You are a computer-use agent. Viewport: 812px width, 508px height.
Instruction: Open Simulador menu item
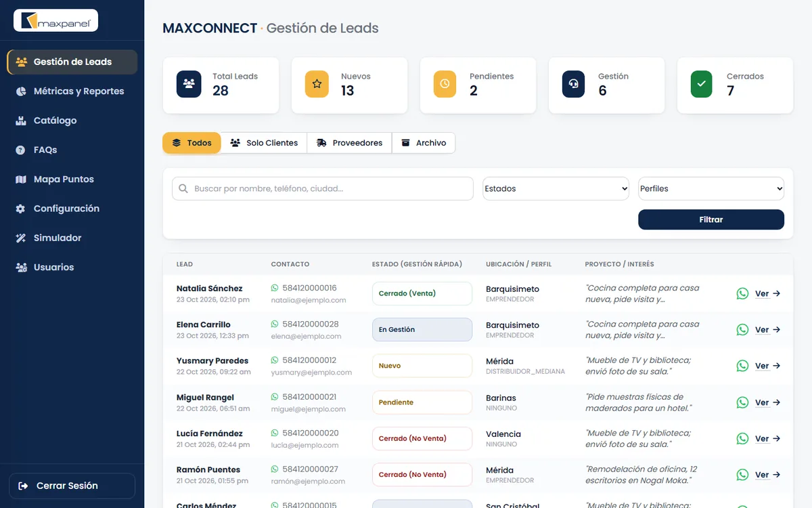72,238
